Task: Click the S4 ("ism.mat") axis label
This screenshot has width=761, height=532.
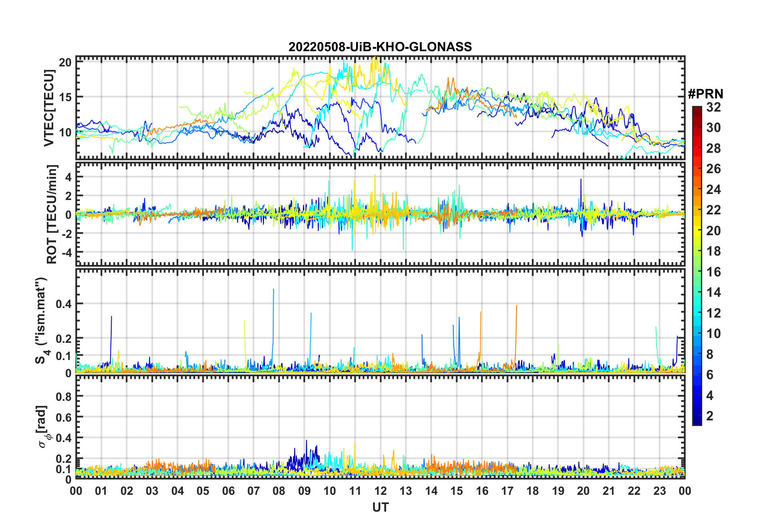Action: click(42, 321)
